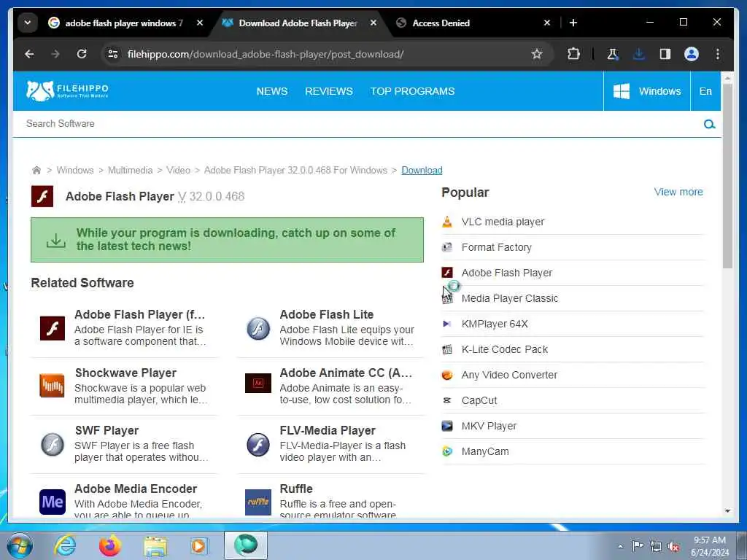
Task: Click the 'Video' breadcrumb link
Action: coord(178,170)
